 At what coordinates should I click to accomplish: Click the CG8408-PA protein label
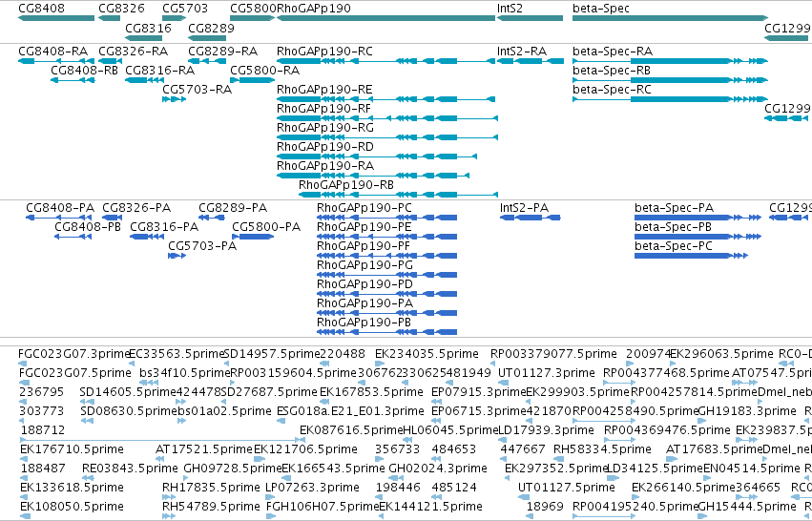pos(60,208)
